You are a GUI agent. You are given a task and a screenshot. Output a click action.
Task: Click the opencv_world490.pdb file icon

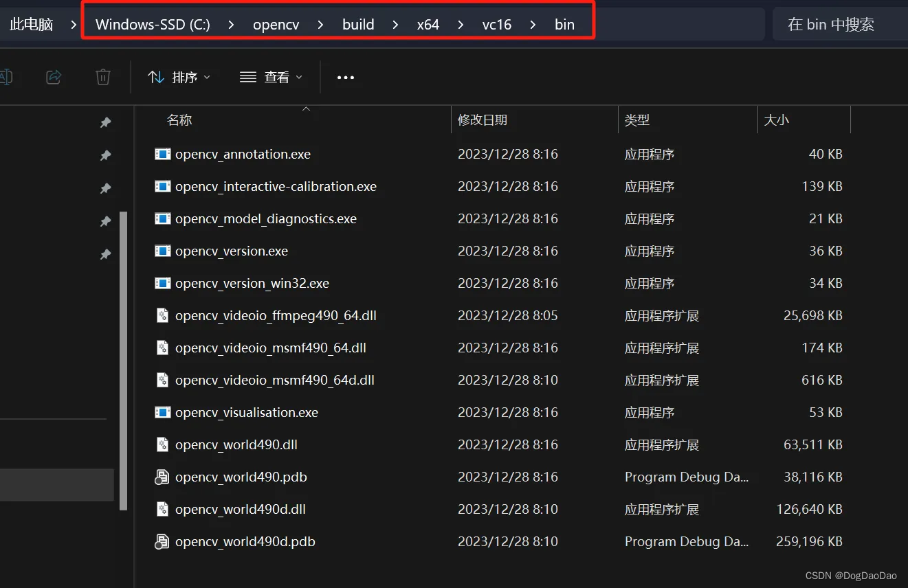(162, 477)
